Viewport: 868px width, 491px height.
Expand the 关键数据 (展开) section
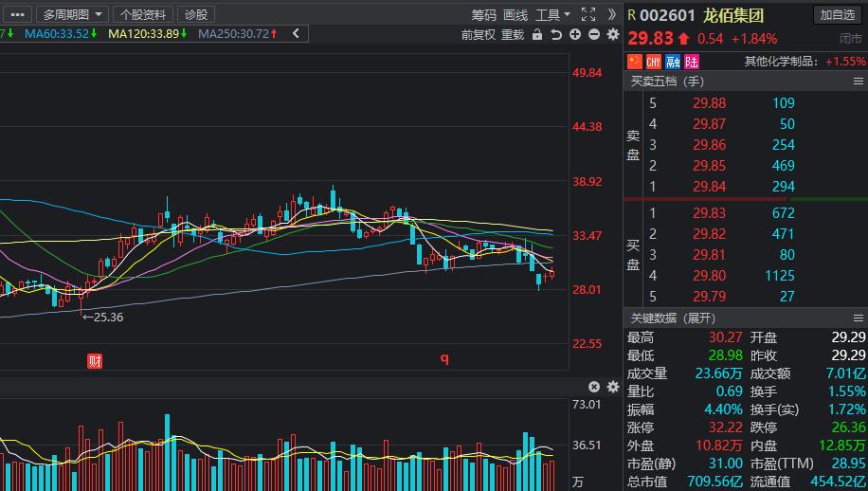673,318
